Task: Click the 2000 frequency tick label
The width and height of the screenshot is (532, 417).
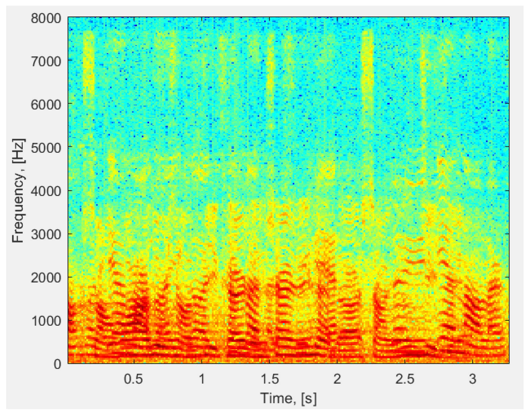Action: (46, 278)
